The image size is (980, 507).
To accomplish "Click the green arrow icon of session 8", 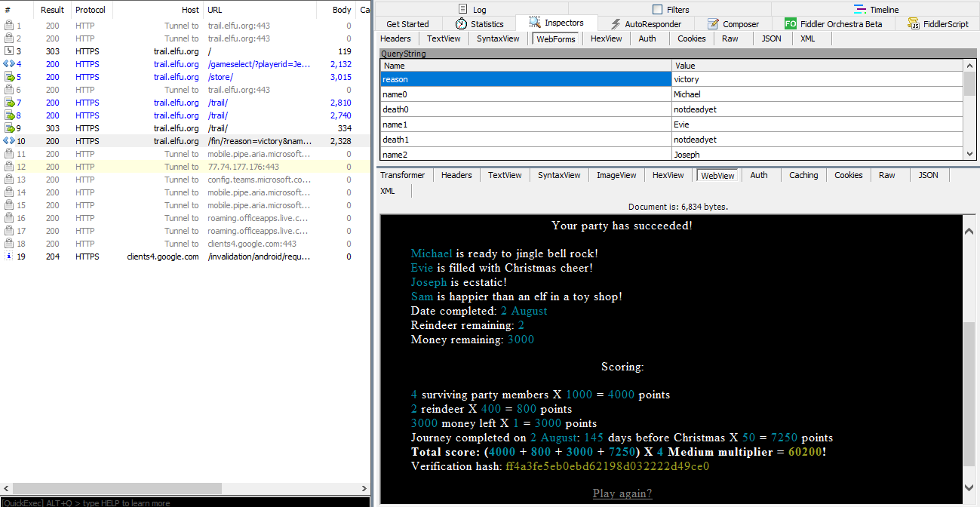I will click(10, 115).
